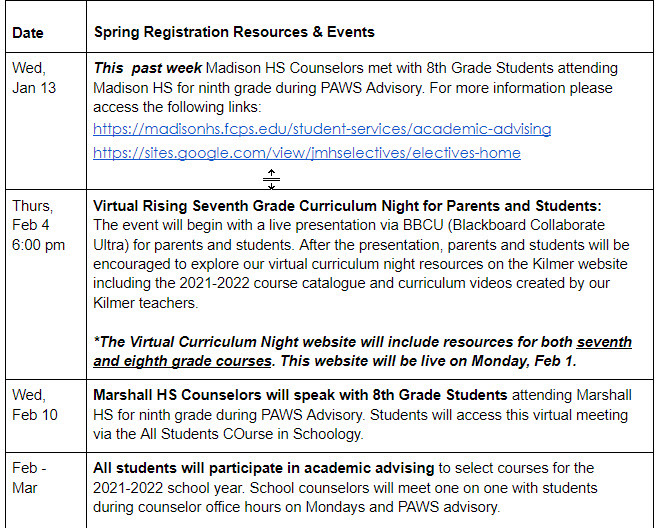This screenshot has height=528, width=662.
Task: Click 'This website will be live on Monday, Feb 1' text
Action: 430,359
